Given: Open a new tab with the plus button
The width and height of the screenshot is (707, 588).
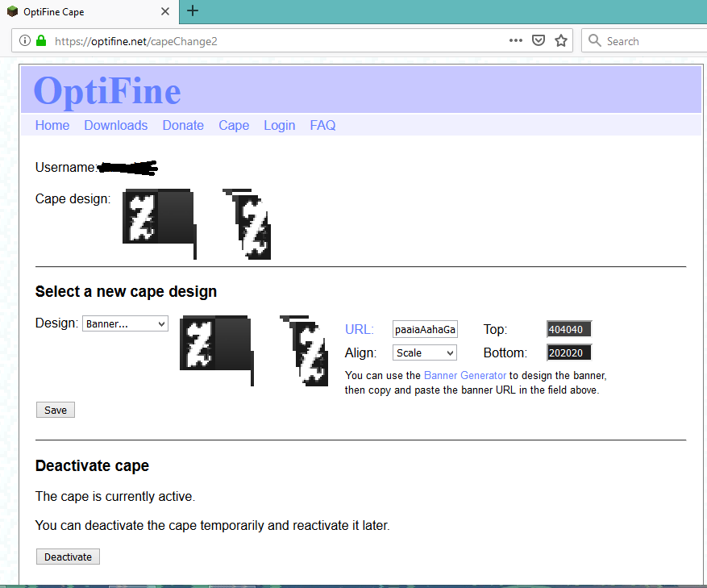Looking at the screenshot, I should click(193, 10).
